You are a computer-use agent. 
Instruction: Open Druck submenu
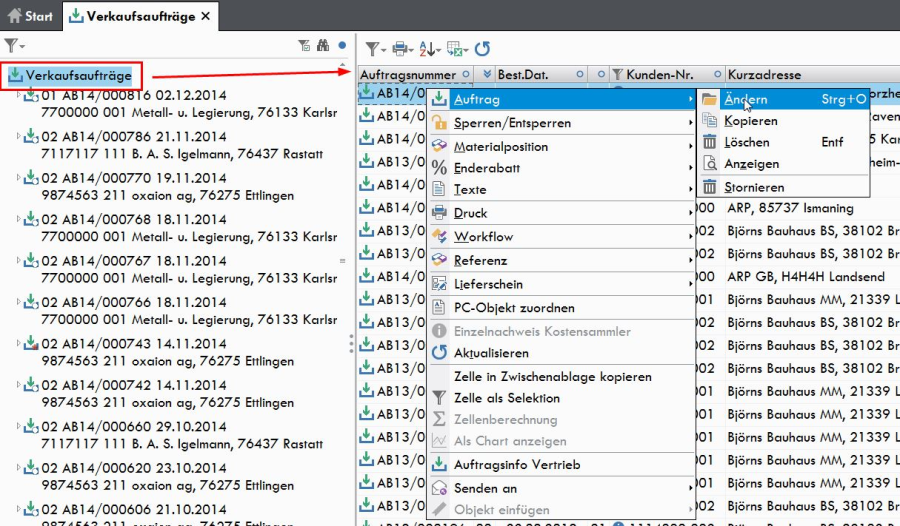(562, 213)
